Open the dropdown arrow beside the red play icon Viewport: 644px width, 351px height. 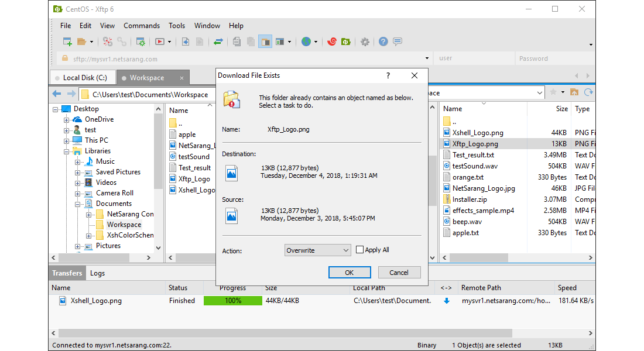point(169,42)
